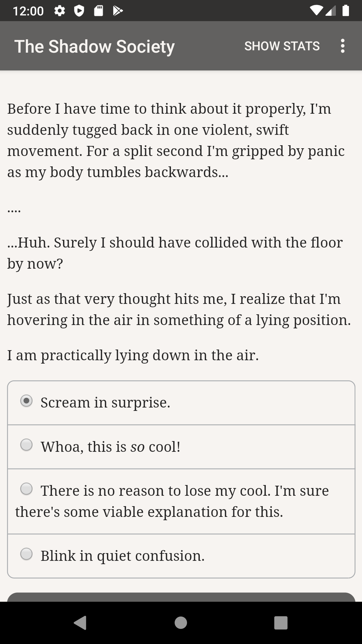Tap the Play Store status icon

click(118, 11)
